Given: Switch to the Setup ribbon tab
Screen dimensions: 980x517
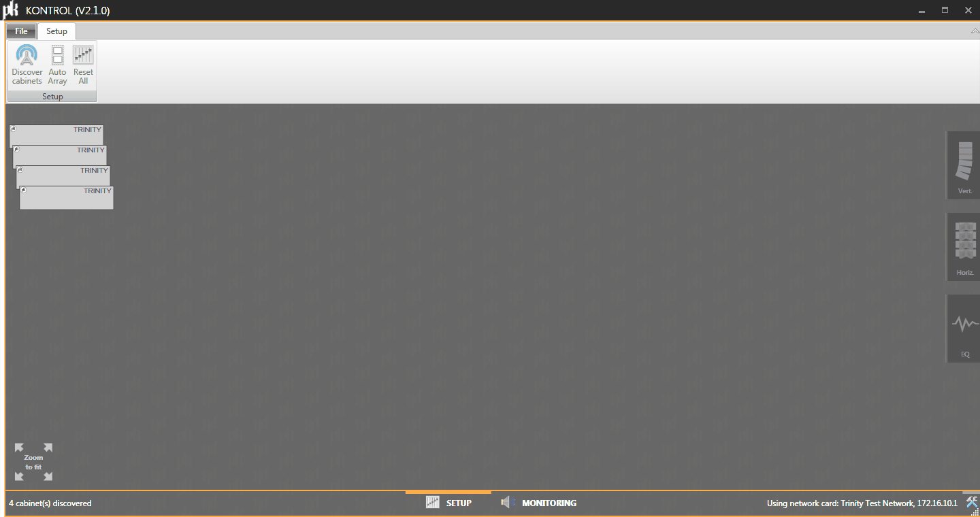Looking at the screenshot, I should [x=57, y=31].
